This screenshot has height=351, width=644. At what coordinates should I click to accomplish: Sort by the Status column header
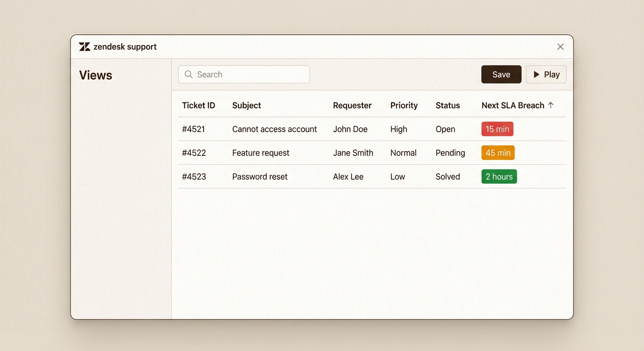447,106
